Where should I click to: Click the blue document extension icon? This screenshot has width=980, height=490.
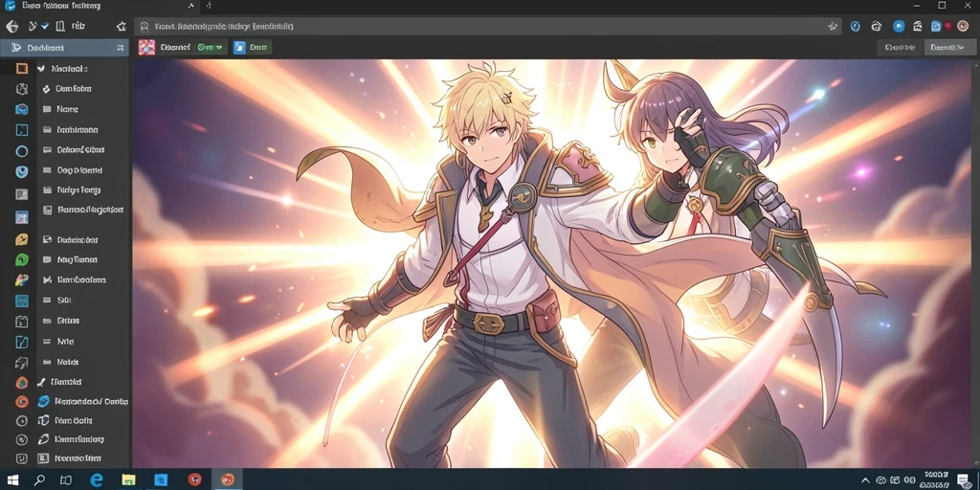coord(936,26)
